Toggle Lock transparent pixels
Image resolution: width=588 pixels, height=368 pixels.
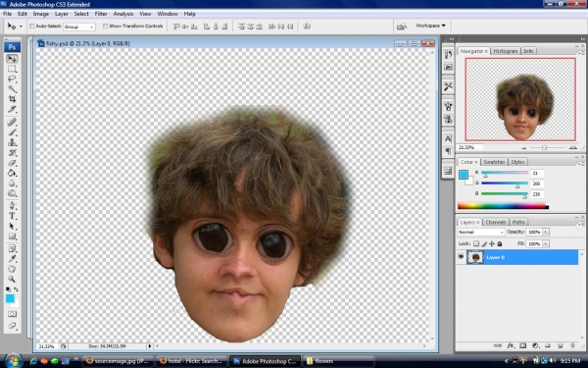click(476, 243)
